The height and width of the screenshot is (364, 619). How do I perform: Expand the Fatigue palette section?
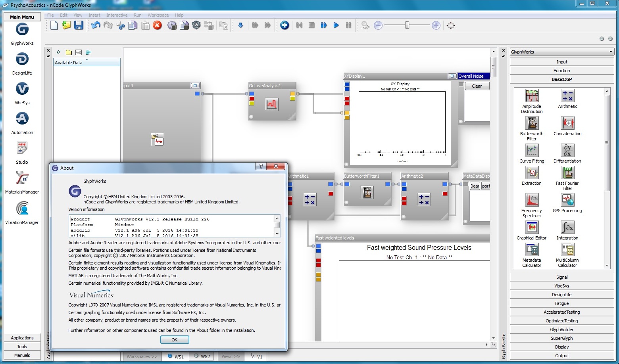pos(562,303)
